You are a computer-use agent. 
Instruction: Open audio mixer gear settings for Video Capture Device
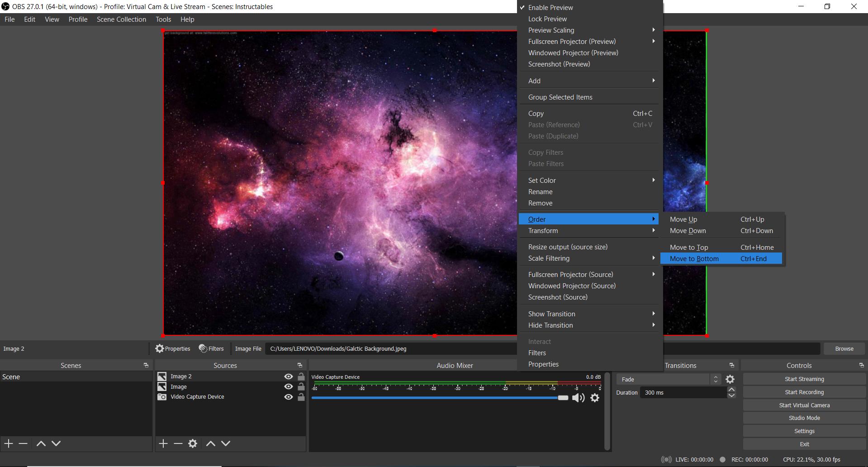595,398
